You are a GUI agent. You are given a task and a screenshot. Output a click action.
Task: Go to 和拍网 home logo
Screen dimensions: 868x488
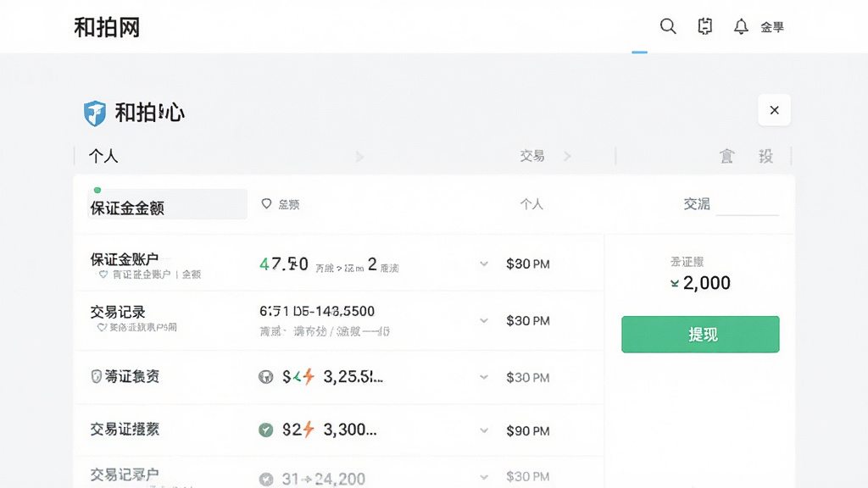[107, 27]
